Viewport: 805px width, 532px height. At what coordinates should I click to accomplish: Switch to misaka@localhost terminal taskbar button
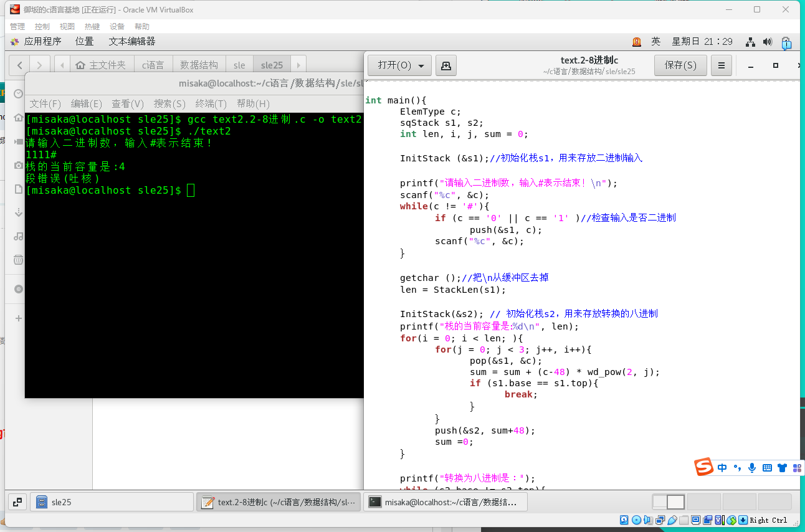pyautogui.click(x=445, y=501)
